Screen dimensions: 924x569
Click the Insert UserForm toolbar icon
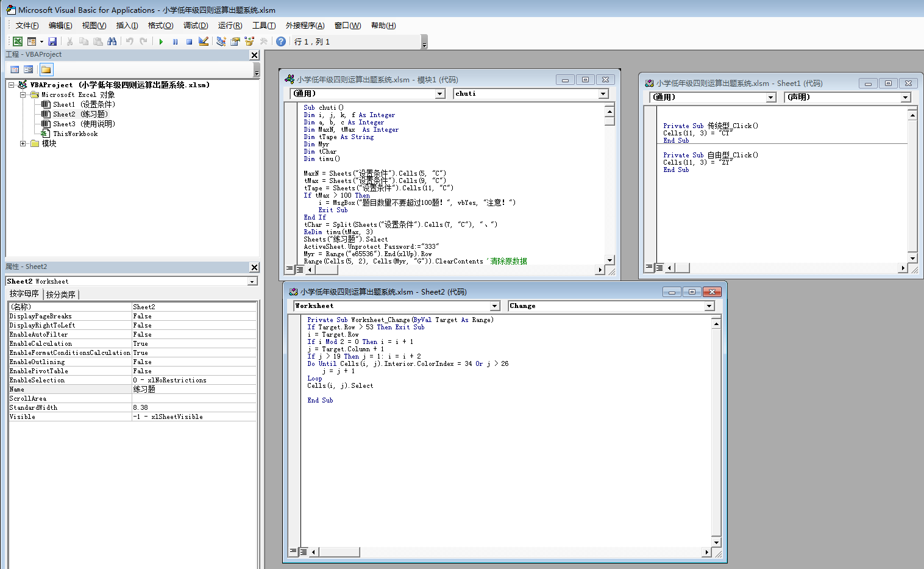[x=32, y=41]
